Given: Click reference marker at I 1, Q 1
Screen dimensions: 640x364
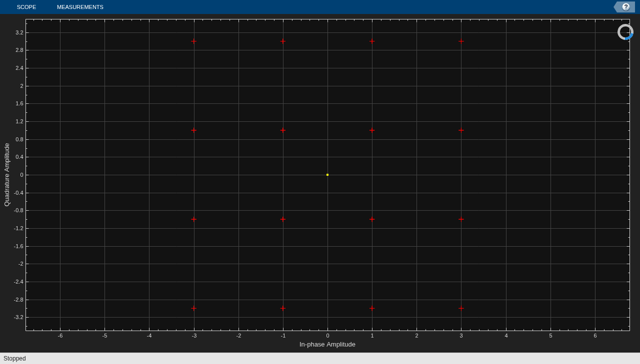Looking at the screenshot, I should 372,130.
